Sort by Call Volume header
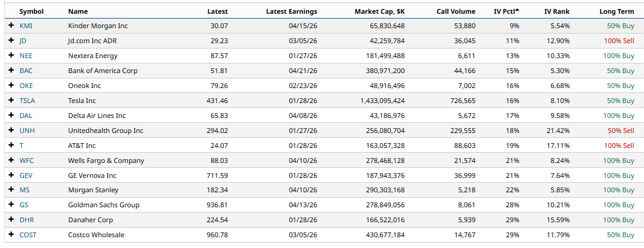The height and width of the screenshot is (248, 644). pyautogui.click(x=456, y=11)
